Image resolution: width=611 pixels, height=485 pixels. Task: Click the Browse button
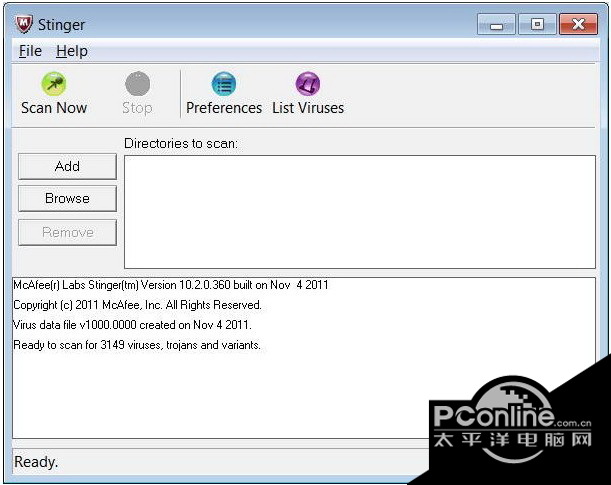click(x=67, y=199)
